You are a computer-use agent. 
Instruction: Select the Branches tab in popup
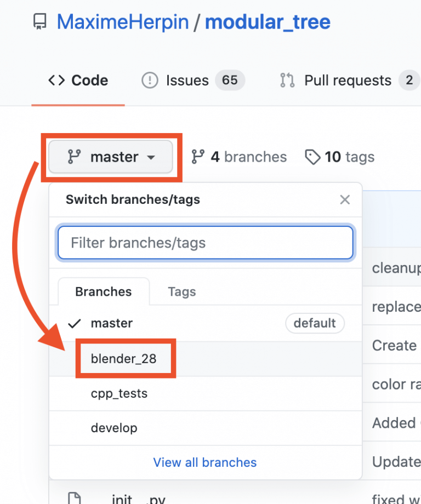[103, 292]
